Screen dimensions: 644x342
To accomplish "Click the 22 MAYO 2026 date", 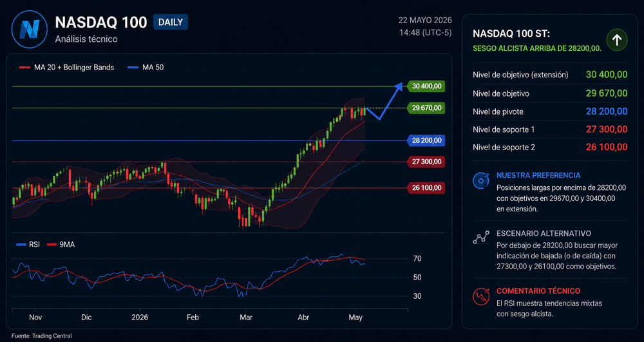I will (x=425, y=20).
